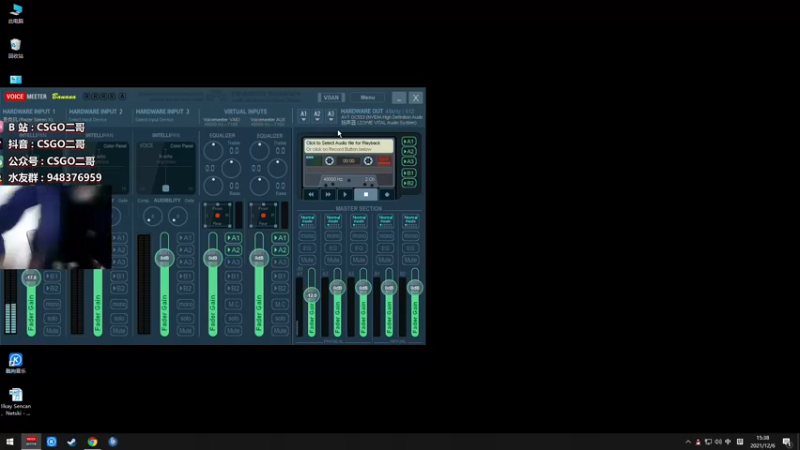Open the Recycle Bin desktop icon
Image resolution: width=800 pixels, height=450 pixels.
click(16, 49)
